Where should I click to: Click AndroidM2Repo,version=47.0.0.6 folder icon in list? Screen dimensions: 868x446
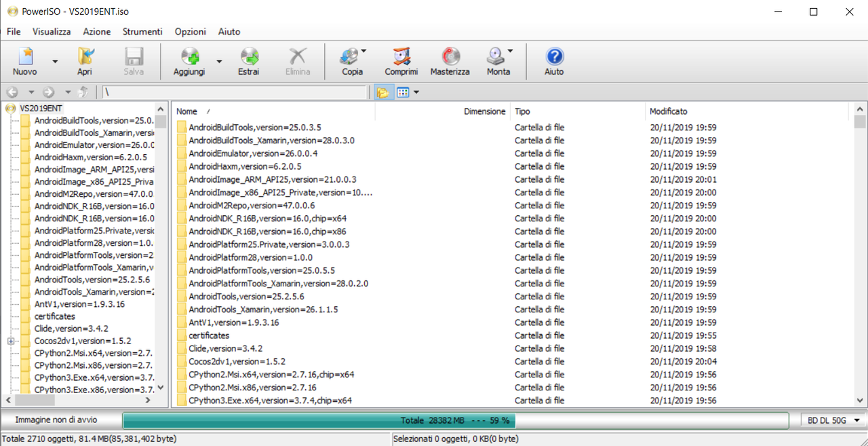(x=182, y=206)
